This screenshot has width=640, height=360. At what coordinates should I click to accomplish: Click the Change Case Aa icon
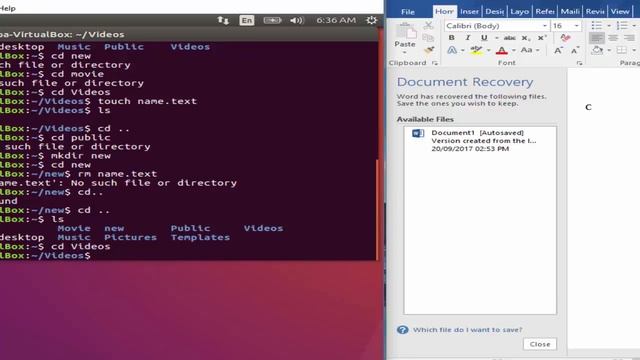pos(527,50)
